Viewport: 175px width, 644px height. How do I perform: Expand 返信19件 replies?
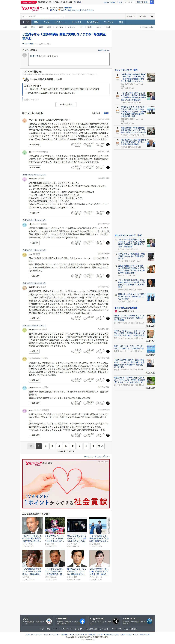[x=34, y=435]
